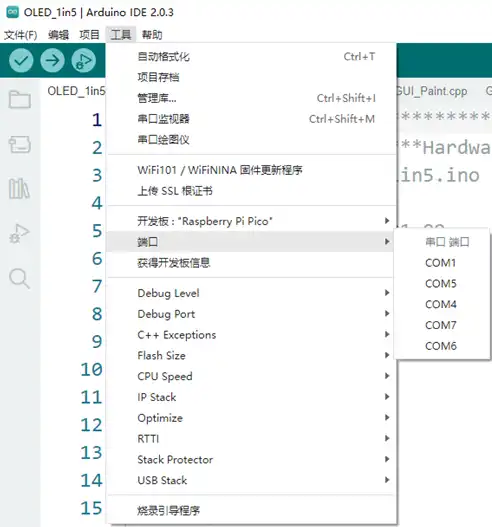The width and height of the screenshot is (492, 527).
Task: Open the Library Manager books icon
Action: (x=19, y=188)
